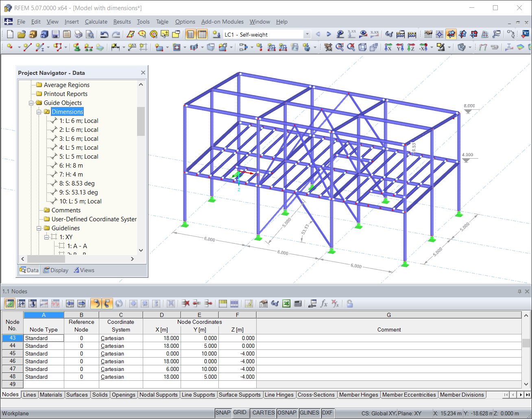Click the X coordinate cell of node 47

click(x=161, y=369)
